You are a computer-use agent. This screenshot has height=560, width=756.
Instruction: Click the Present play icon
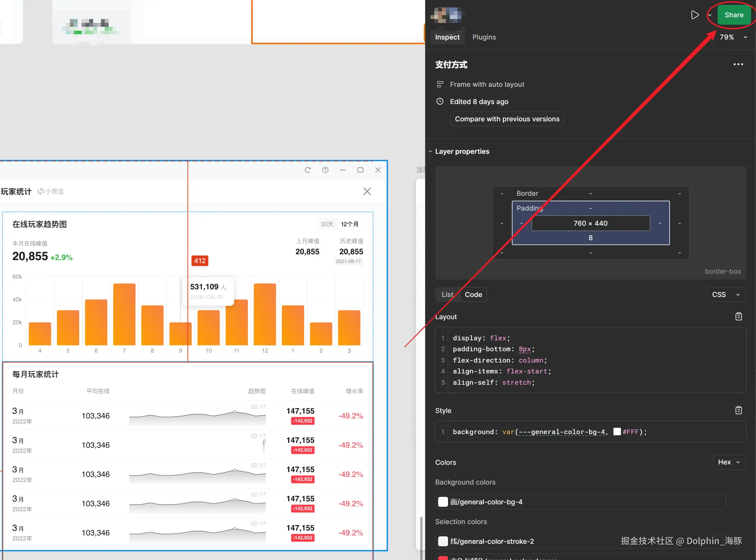pyautogui.click(x=695, y=15)
